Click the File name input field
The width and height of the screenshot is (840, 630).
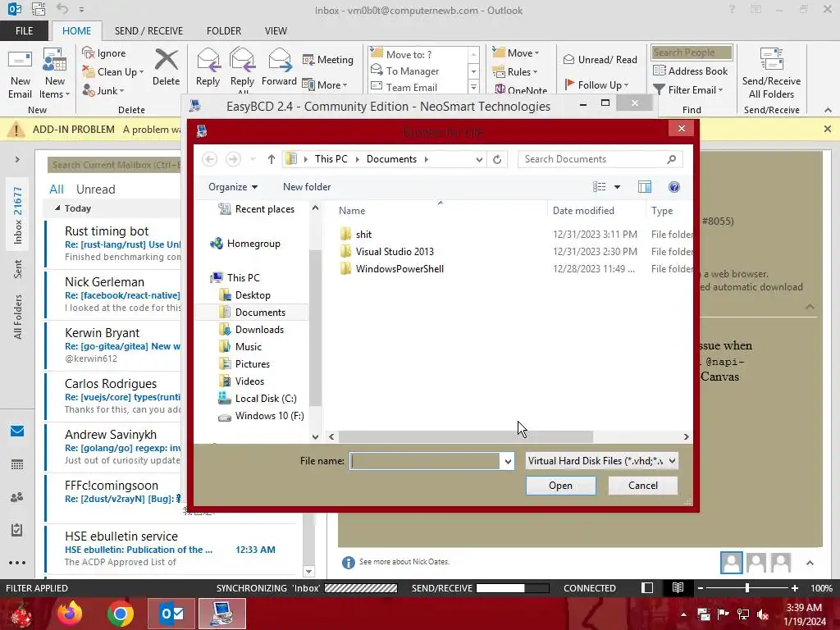click(x=426, y=461)
